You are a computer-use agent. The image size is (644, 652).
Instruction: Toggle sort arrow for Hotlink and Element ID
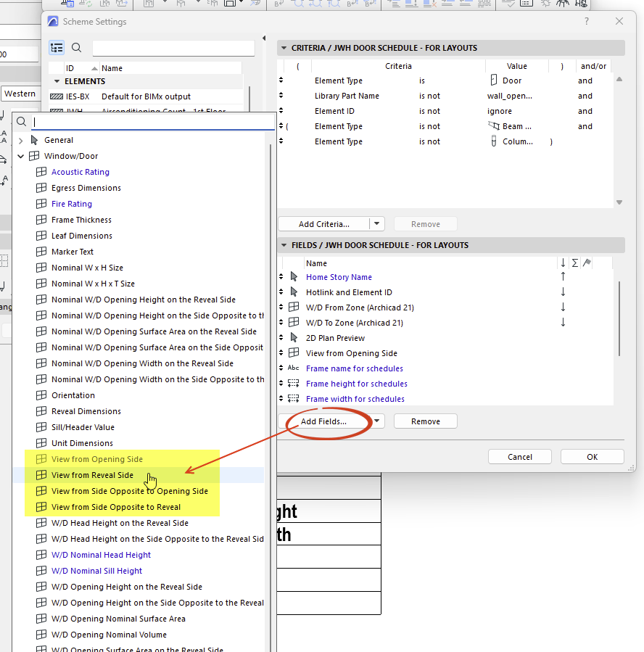(x=563, y=292)
